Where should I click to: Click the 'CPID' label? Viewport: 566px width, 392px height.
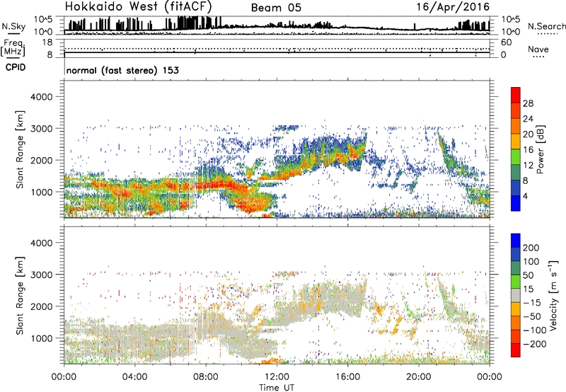(x=16, y=67)
